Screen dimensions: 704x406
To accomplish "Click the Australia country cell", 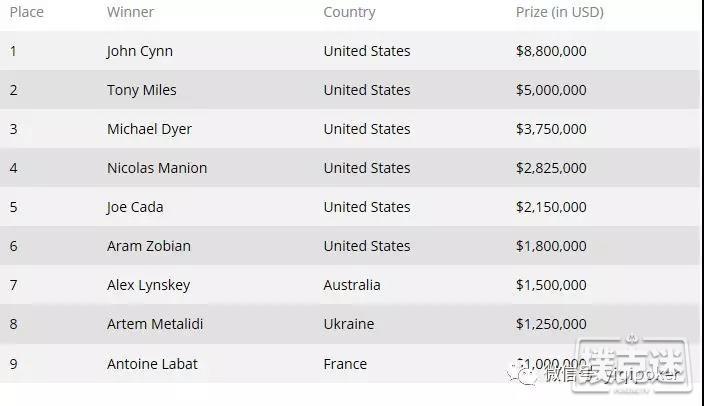I will pos(352,285).
